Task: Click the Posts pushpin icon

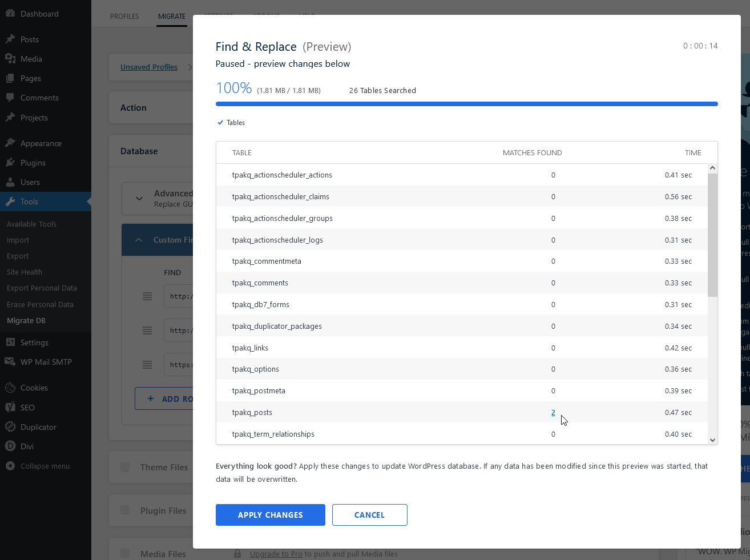Action: coord(10,39)
